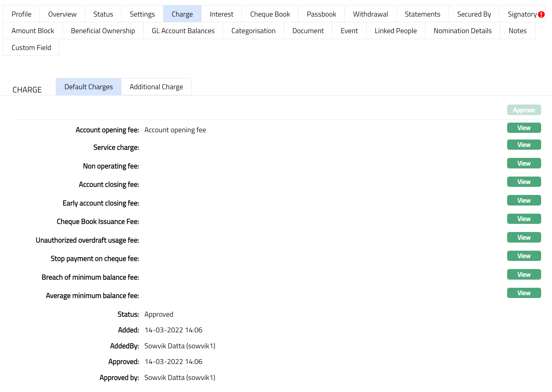Screen dimensions: 552x392
Task: Switch to the Interest tab
Action: 221,14
